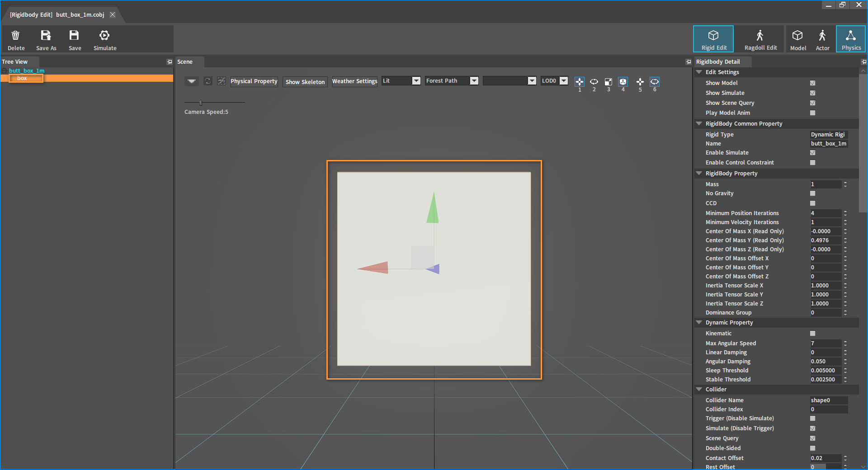Collapse the Dynamic Property section
The width and height of the screenshot is (868, 470).
click(699, 323)
